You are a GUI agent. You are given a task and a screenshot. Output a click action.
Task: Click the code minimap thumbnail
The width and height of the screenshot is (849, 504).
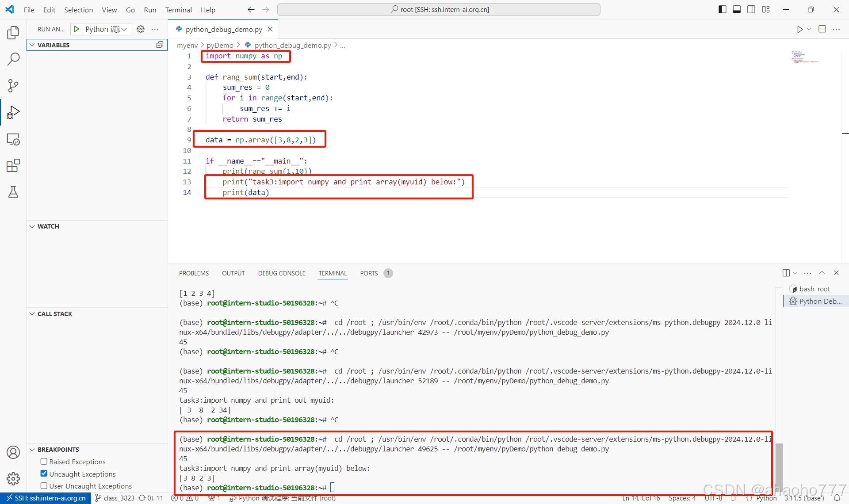coord(805,57)
